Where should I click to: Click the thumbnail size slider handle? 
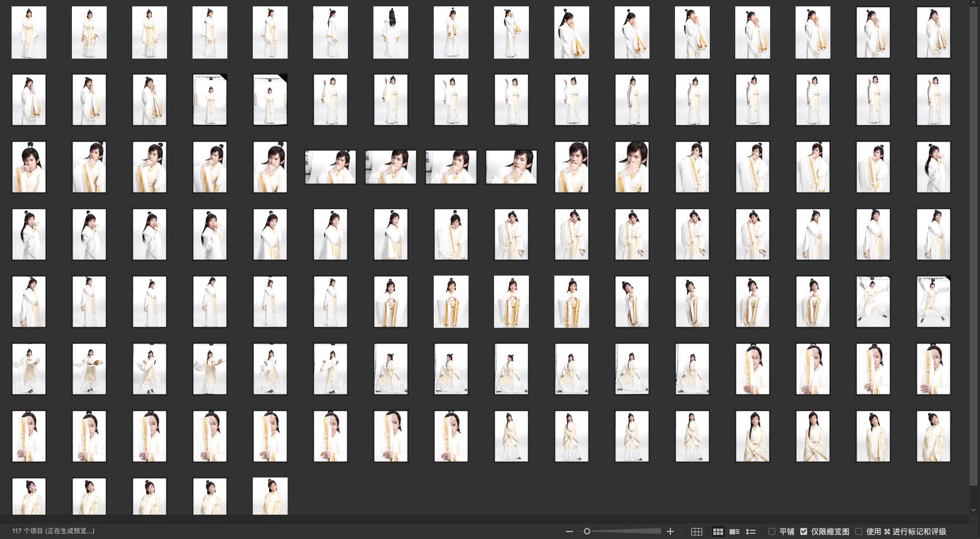point(587,531)
